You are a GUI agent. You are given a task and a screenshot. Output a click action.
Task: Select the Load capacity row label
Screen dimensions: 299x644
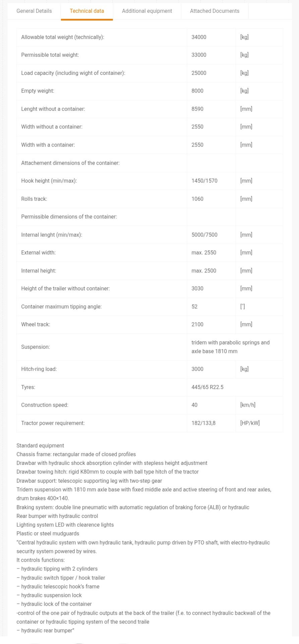tap(73, 73)
